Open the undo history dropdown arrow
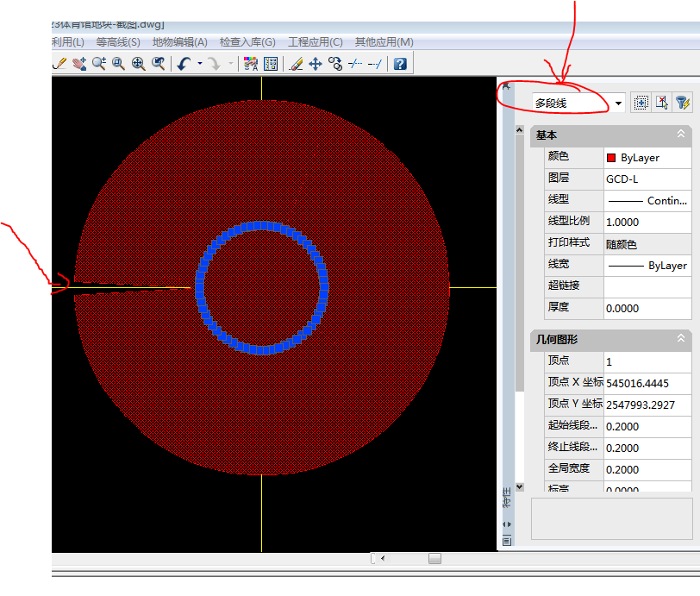Viewport: 700px width, 596px height. (199, 64)
